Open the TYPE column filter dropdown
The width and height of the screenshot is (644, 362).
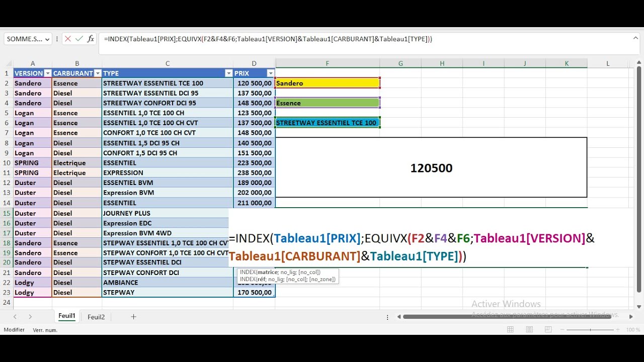coord(229,73)
